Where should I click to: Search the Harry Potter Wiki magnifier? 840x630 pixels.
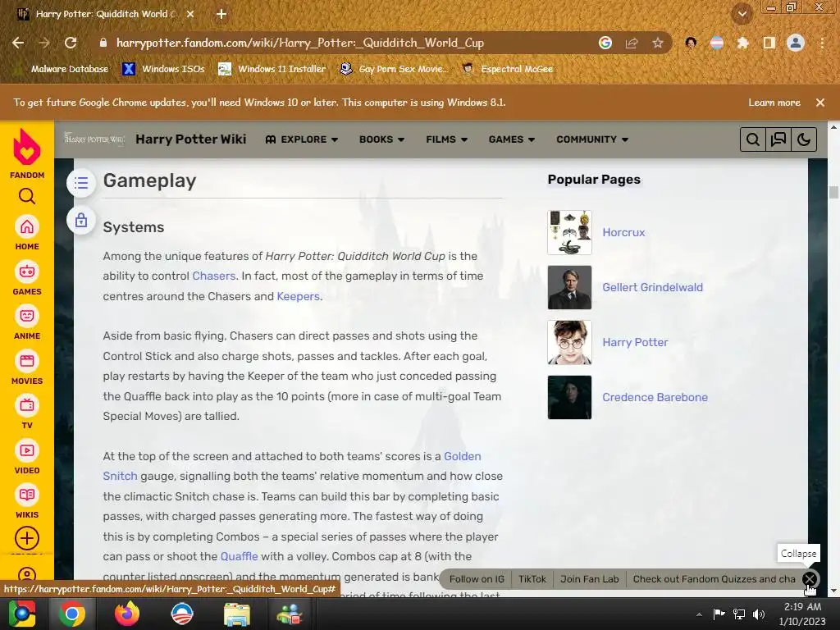pyautogui.click(x=753, y=139)
